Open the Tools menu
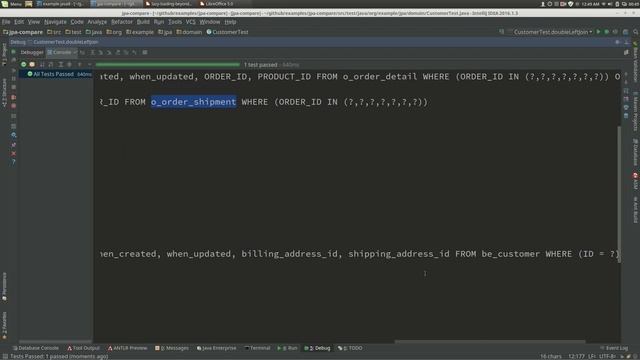Viewport: 640px width, 360px height. click(175, 22)
